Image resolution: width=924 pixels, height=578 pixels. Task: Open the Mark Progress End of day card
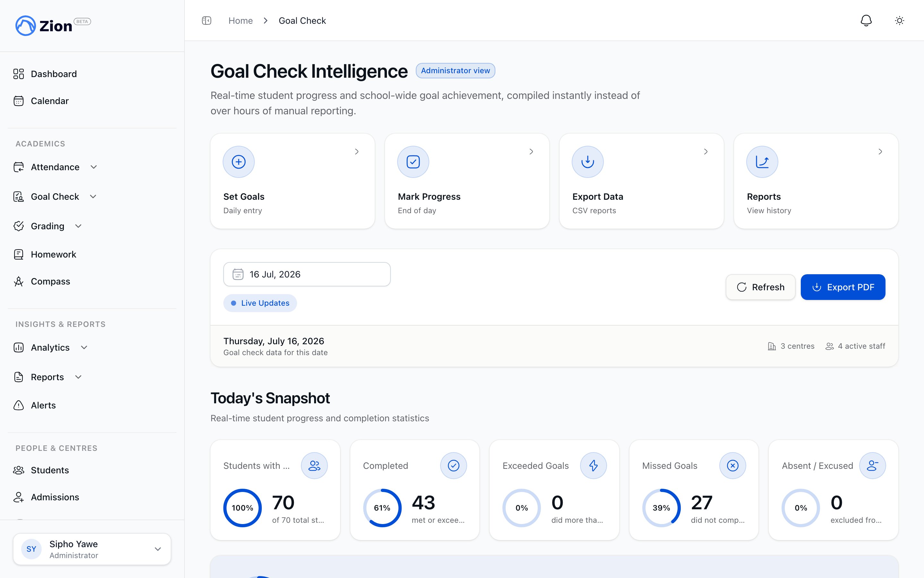click(x=467, y=181)
